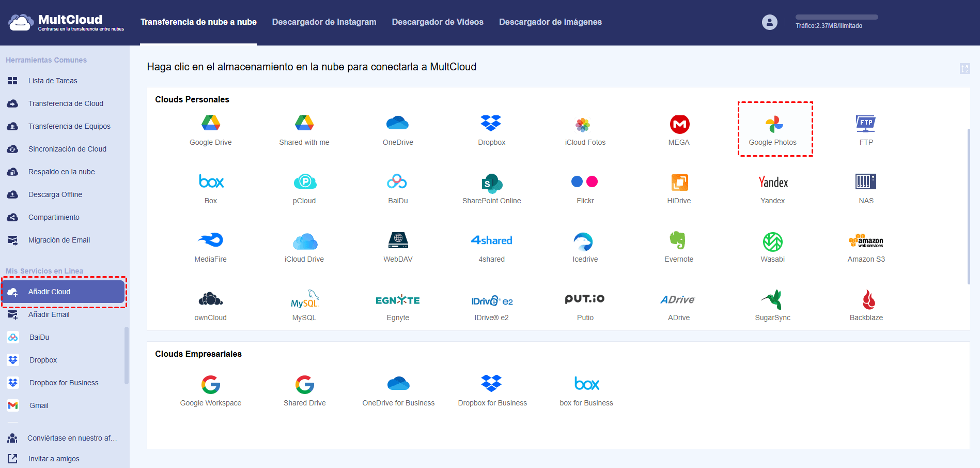Screen dimensions: 980x468
Task: Connect OneDrive for Business
Action: coord(398,391)
